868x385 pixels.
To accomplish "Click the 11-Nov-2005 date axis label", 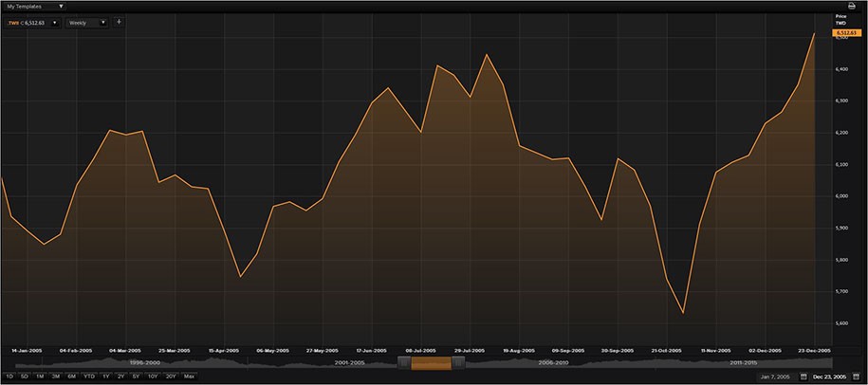I will tap(716, 351).
